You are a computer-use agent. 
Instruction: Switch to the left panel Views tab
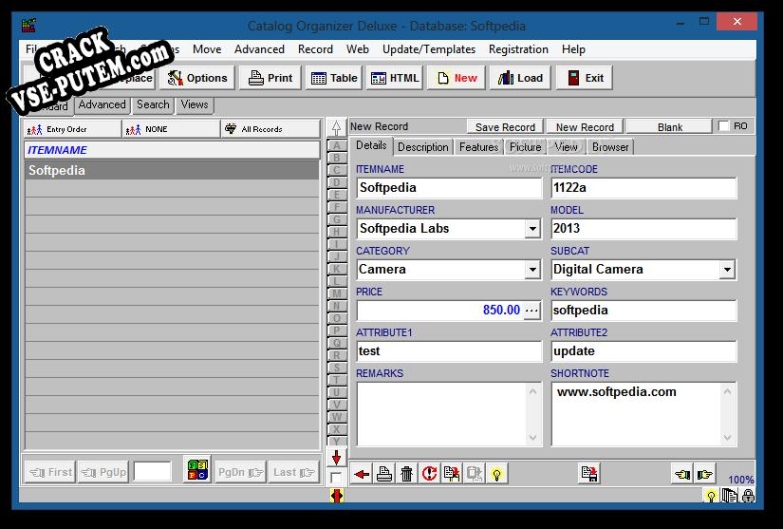(x=194, y=104)
